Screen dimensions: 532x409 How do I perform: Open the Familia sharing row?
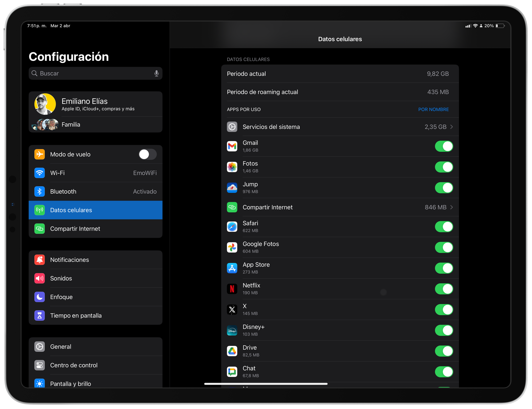tap(95, 125)
